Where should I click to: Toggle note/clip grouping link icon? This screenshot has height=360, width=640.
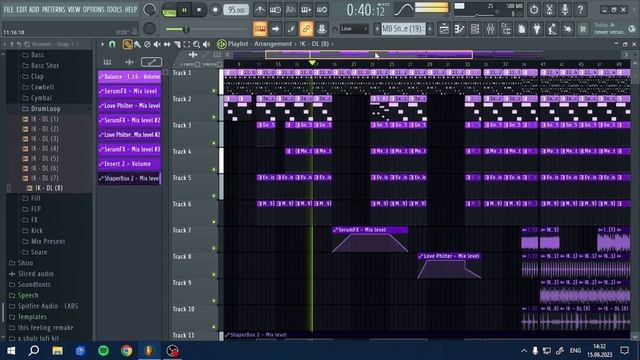point(306,29)
